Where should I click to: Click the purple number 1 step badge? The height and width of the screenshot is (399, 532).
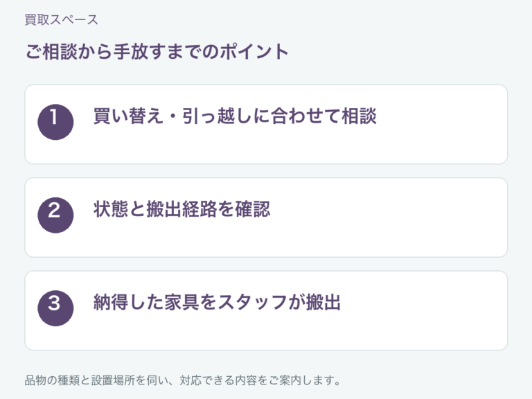[55, 122]
